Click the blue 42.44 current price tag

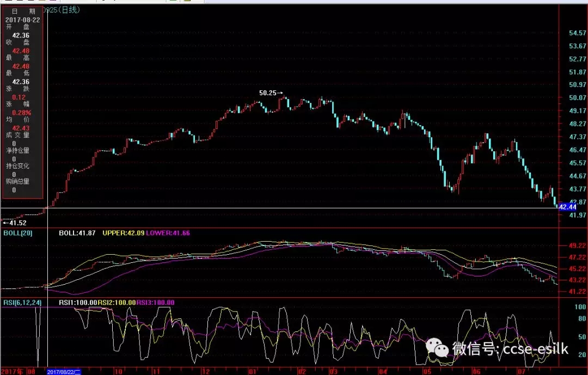tap(567, 207)
